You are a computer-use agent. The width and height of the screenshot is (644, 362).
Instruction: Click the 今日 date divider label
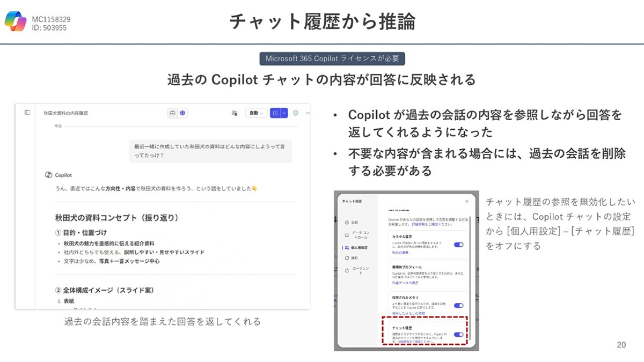[58, 126]
